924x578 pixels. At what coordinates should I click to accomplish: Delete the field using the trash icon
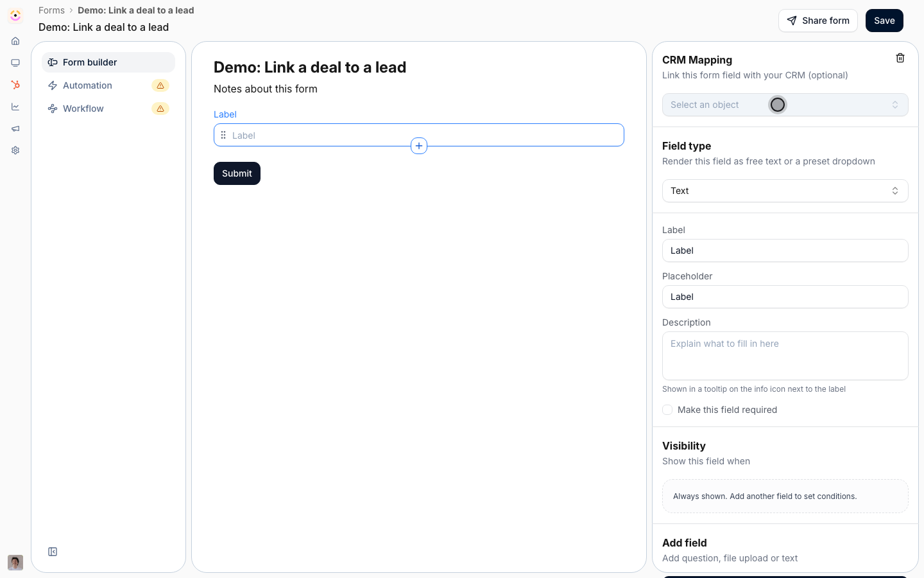(x=900, y=58)
